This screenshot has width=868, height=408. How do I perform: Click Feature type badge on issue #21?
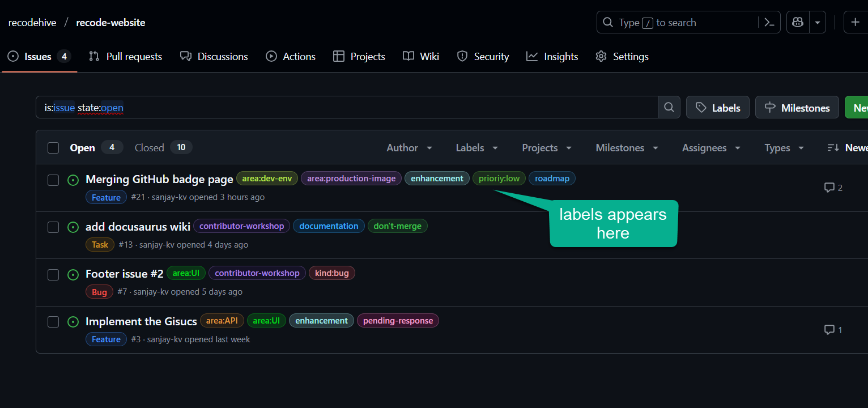106,197
